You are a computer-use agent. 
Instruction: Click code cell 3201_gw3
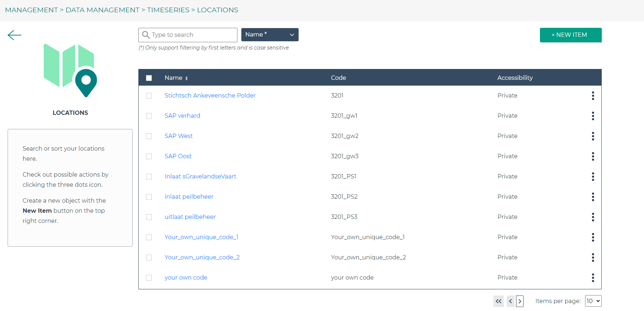(x=345, y=156)
